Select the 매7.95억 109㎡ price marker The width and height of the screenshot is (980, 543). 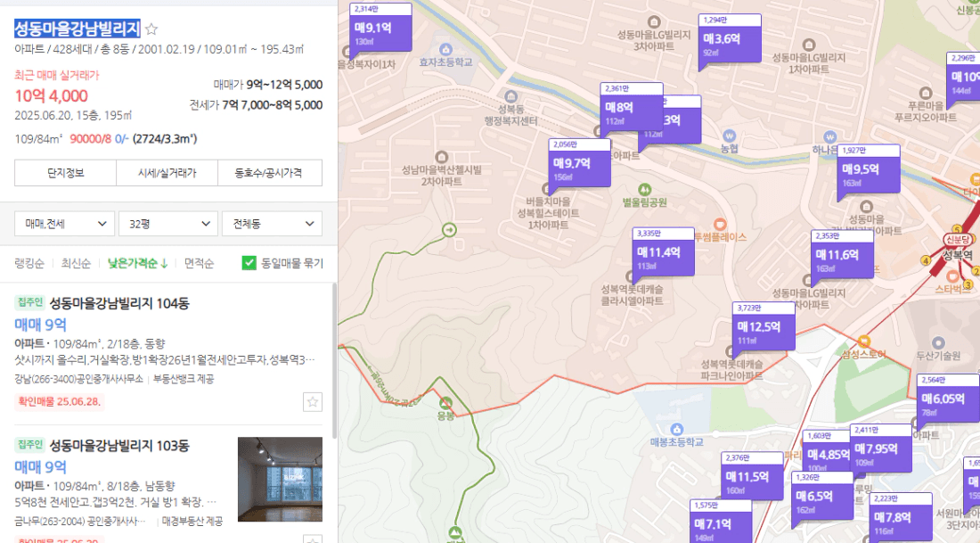(x=880, y=448)
